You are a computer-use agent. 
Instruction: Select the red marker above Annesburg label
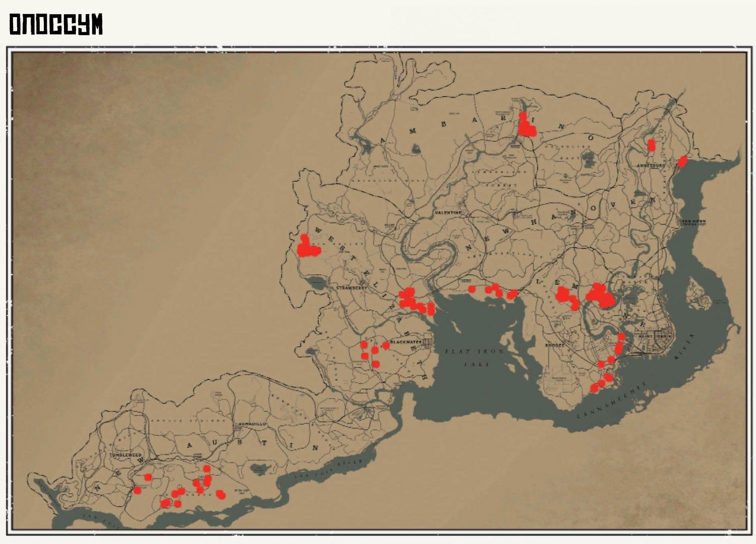(651, 145)
